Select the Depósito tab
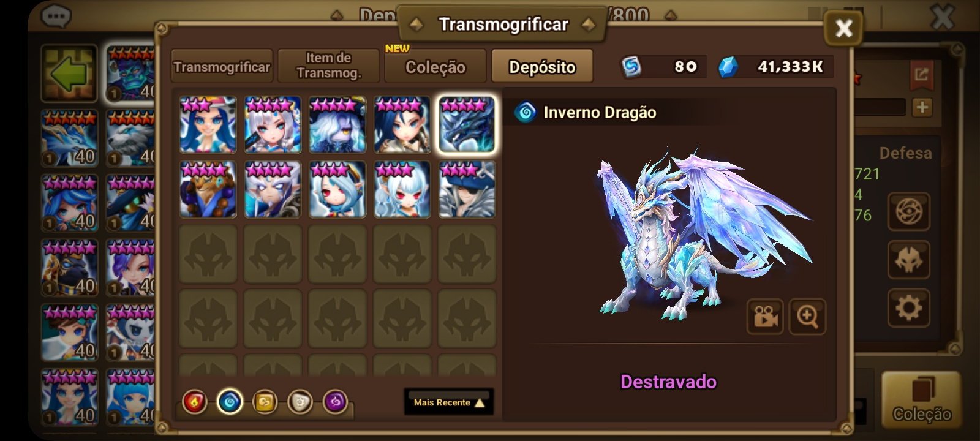980x441 pixels. point(542,66)
